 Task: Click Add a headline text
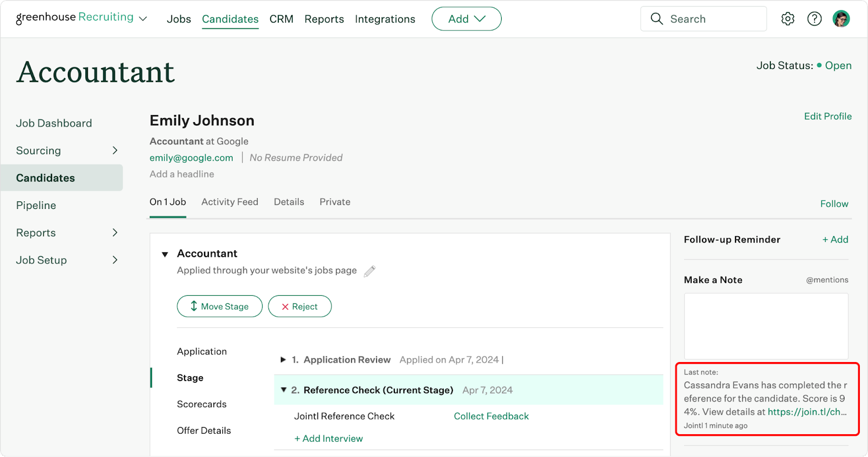click(182, 174)
